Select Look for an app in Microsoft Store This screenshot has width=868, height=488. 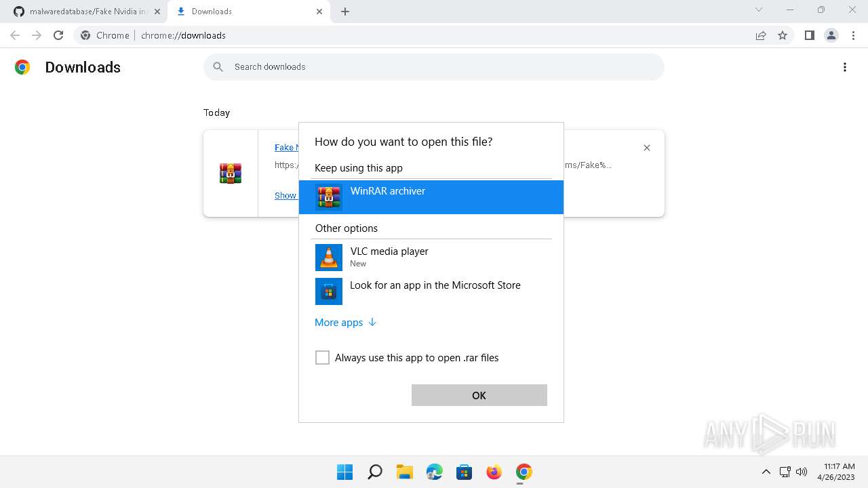431,291
